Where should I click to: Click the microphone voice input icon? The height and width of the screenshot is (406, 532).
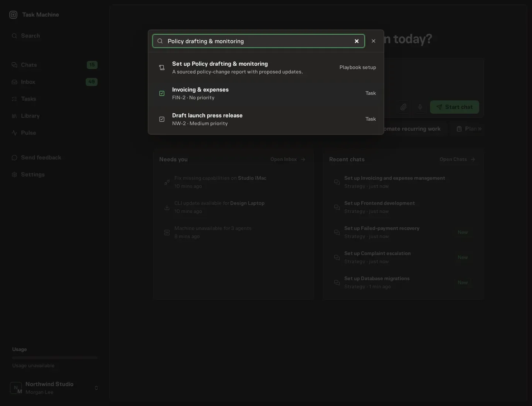tap(420, 107)
